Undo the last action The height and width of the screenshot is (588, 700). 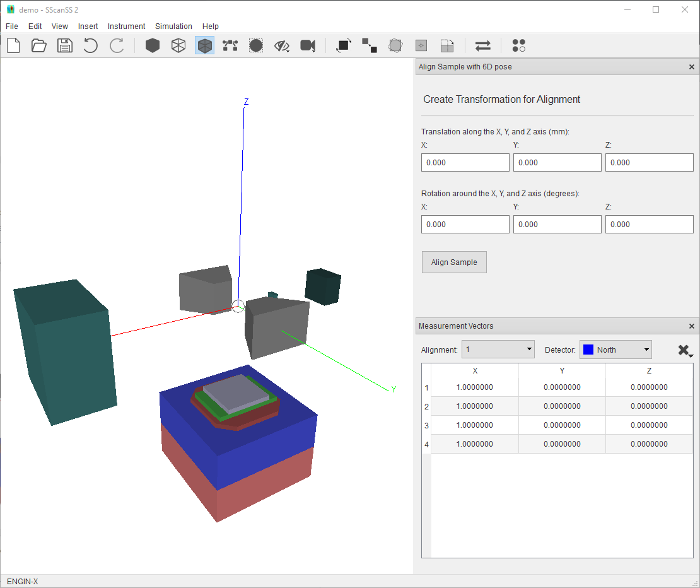[91, 45]
